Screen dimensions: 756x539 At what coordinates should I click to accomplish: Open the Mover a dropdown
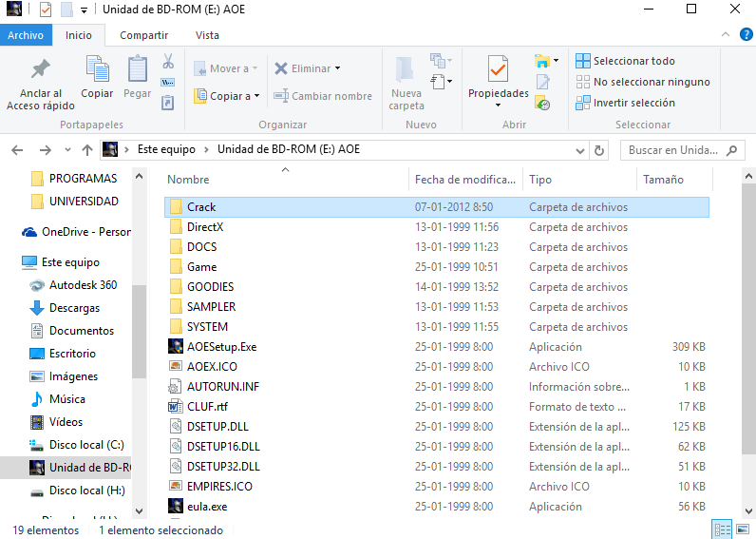226,68
